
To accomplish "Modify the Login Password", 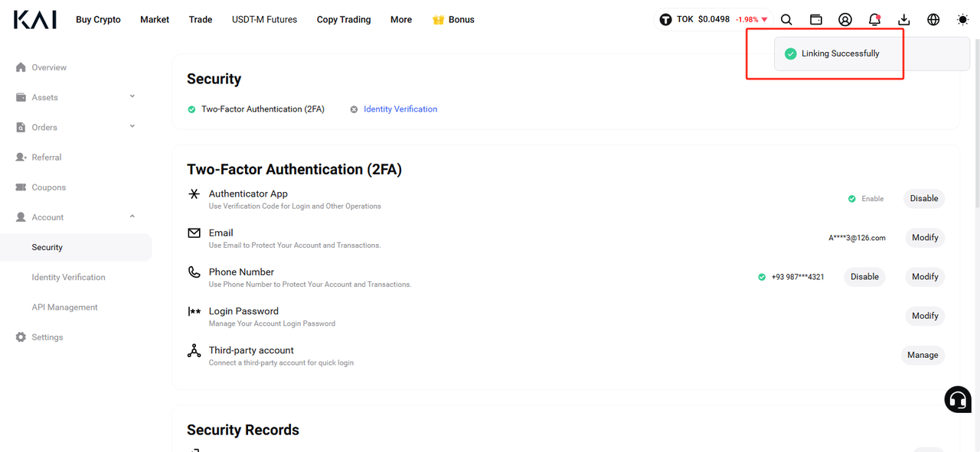I will pos(925,316).
